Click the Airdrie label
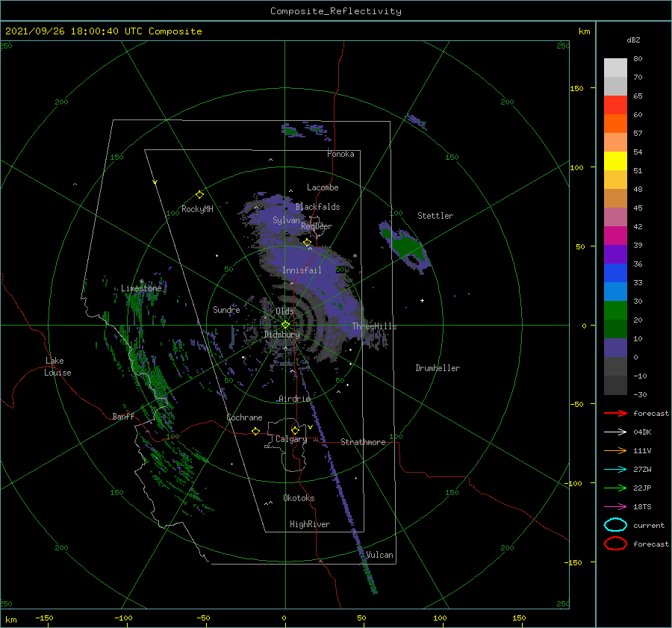This screenshot has width=672, height=628. (x=294, y=399)
